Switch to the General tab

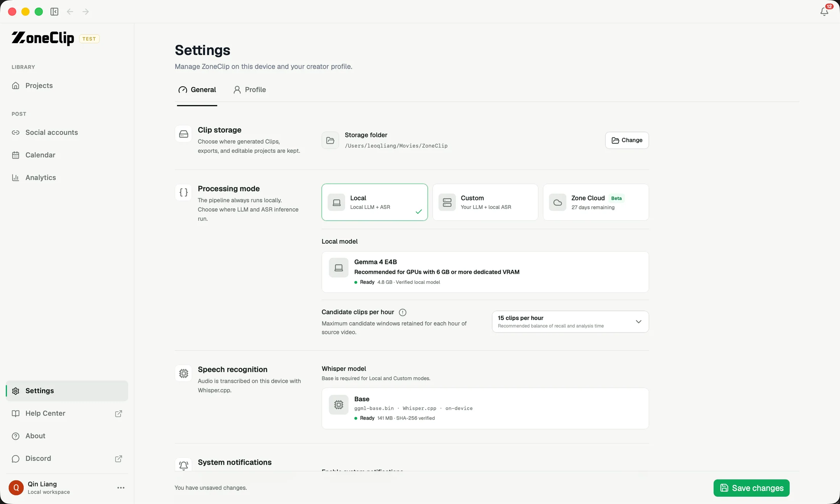(197, 90)
